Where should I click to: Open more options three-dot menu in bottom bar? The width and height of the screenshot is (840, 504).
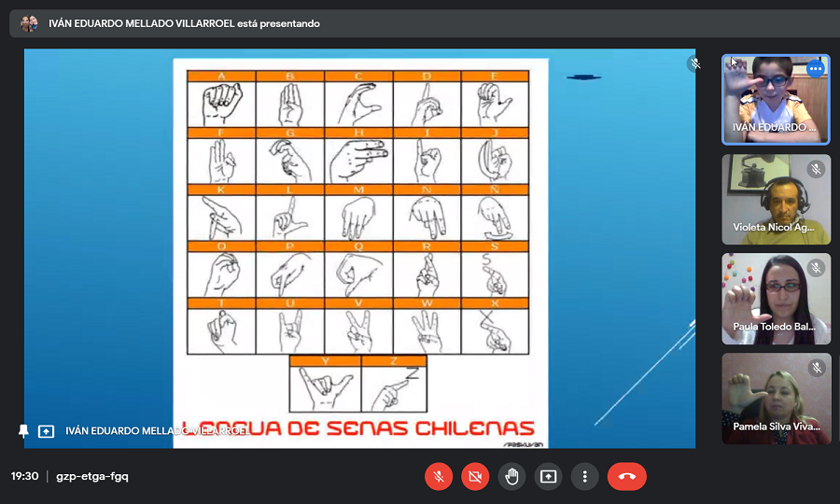tap(584, 476)
